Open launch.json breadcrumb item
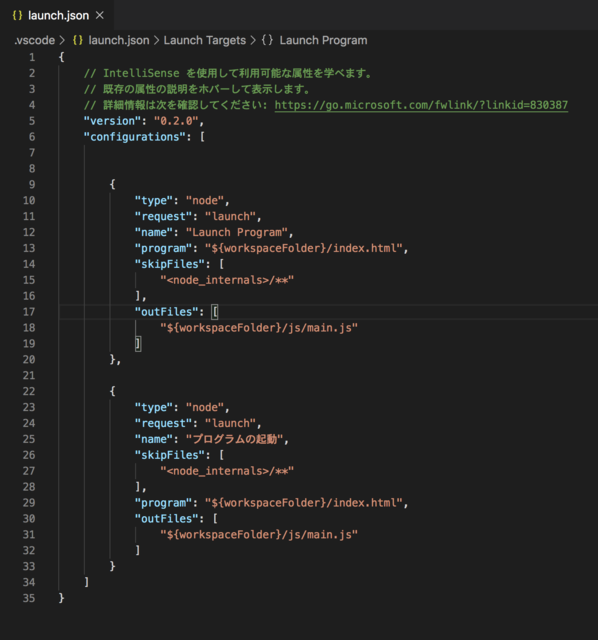Screen dimensions: 598x640 [119, 40]
